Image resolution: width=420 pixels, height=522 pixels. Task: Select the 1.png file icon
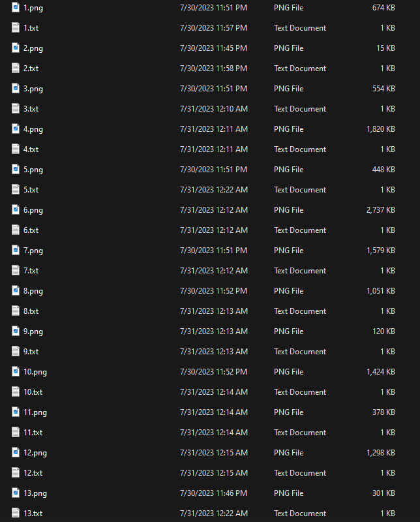[x=15, y=7]
